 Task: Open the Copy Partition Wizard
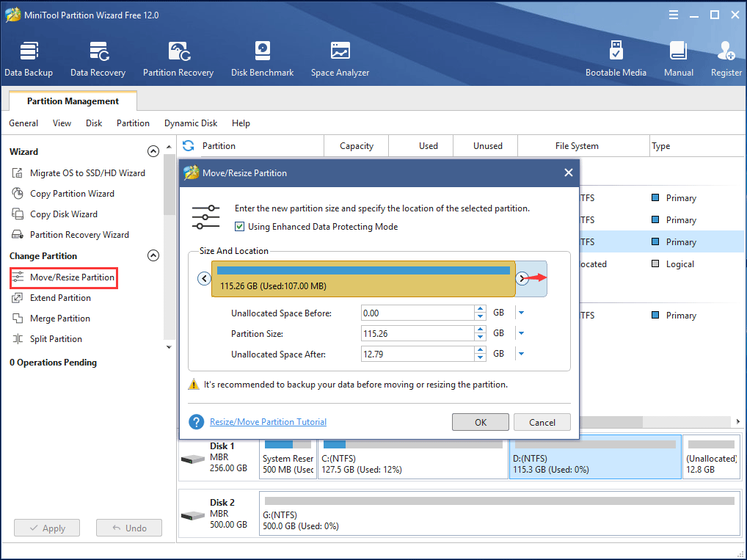pos(74,193)
